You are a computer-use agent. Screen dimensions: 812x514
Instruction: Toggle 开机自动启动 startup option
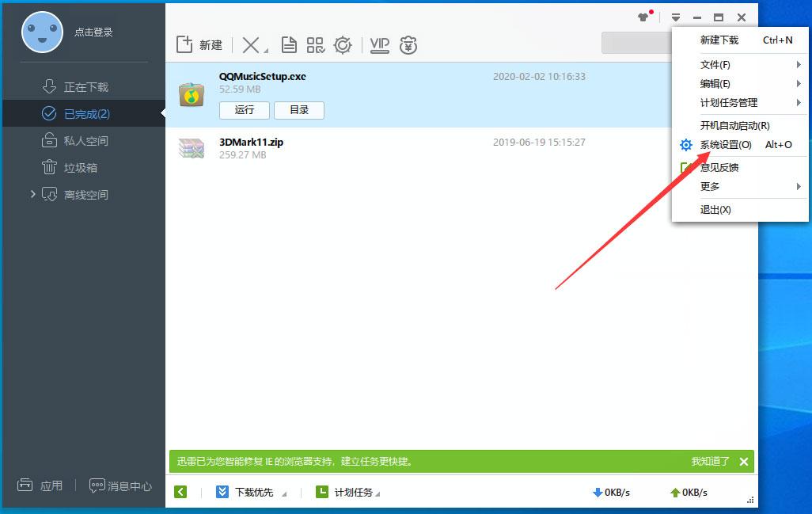coord(734,125)
